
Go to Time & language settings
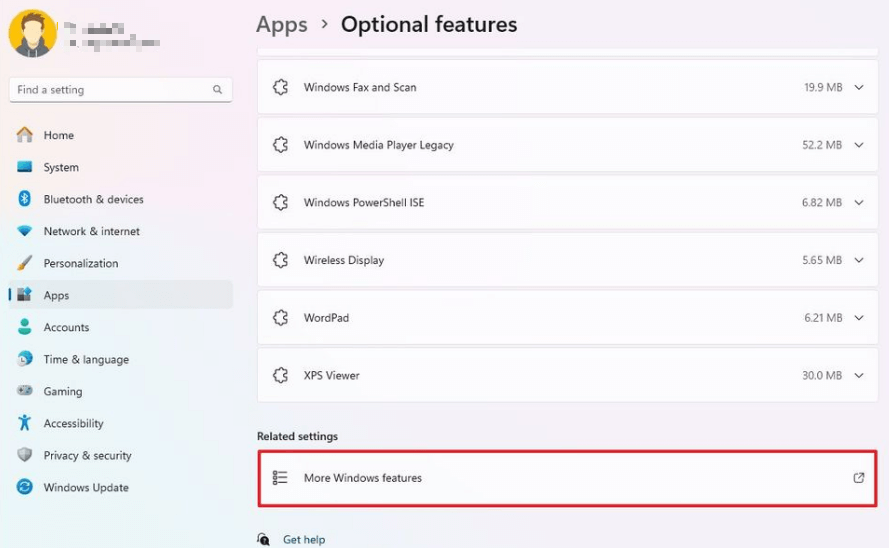tap(86, 359)
